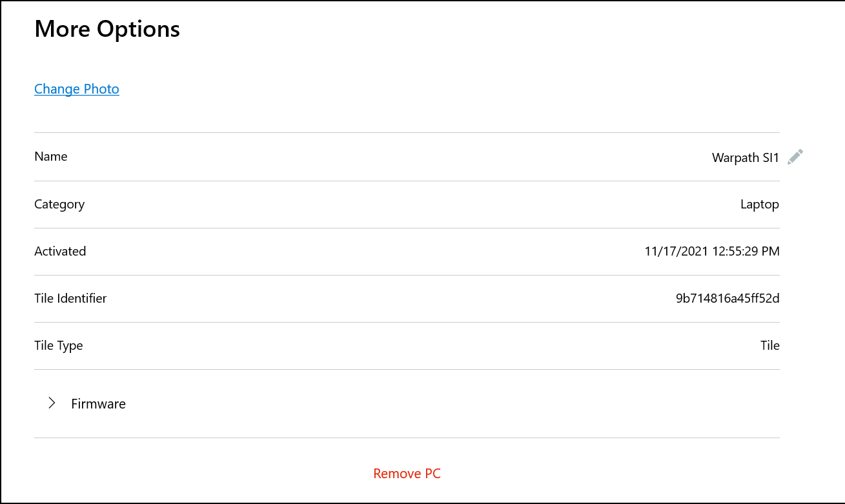
Task: Click the Tile Type field label
Action: 59,346
